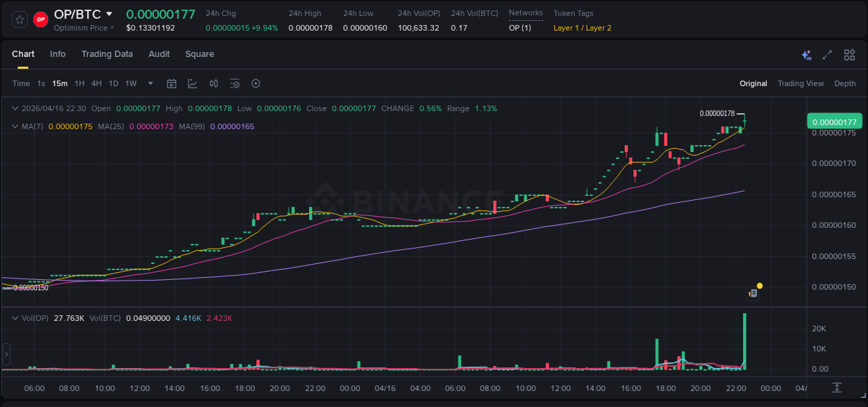The image size is (868, 407).
Task: Click the hexagon chart settings icon
Action: pos(256,83)
